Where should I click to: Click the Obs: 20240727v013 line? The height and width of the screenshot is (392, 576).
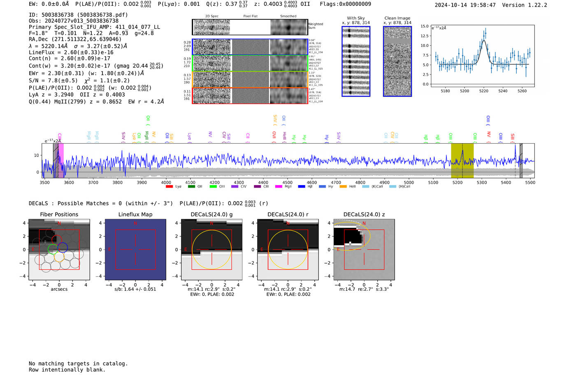tap(74, 21)
